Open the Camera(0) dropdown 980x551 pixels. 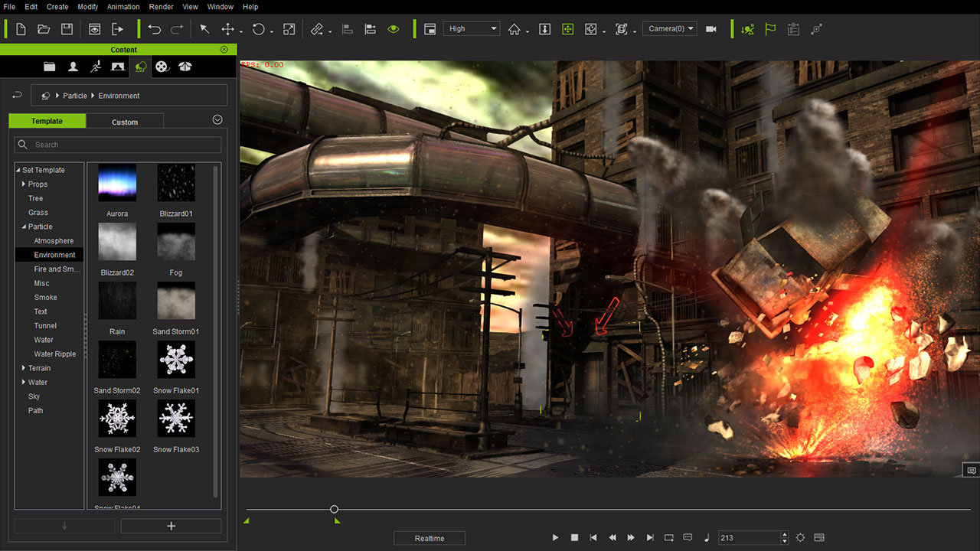[x=669, y=29]
